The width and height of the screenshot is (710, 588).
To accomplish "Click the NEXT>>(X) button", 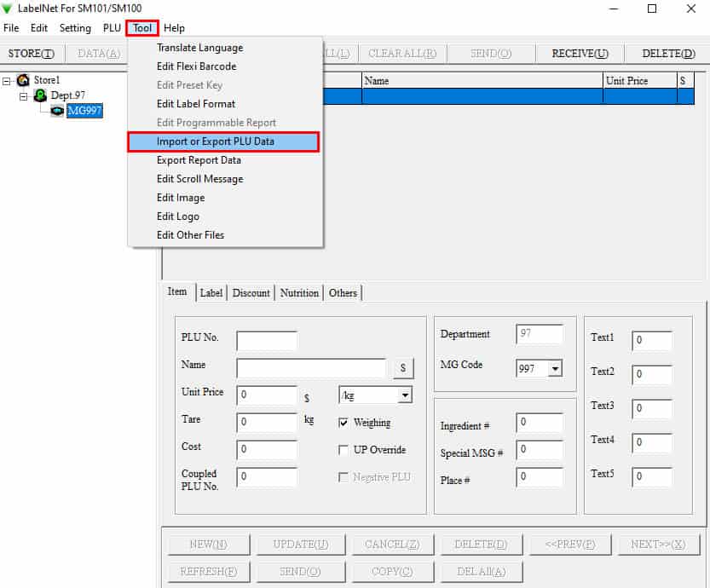I will [x=658, y=544].
